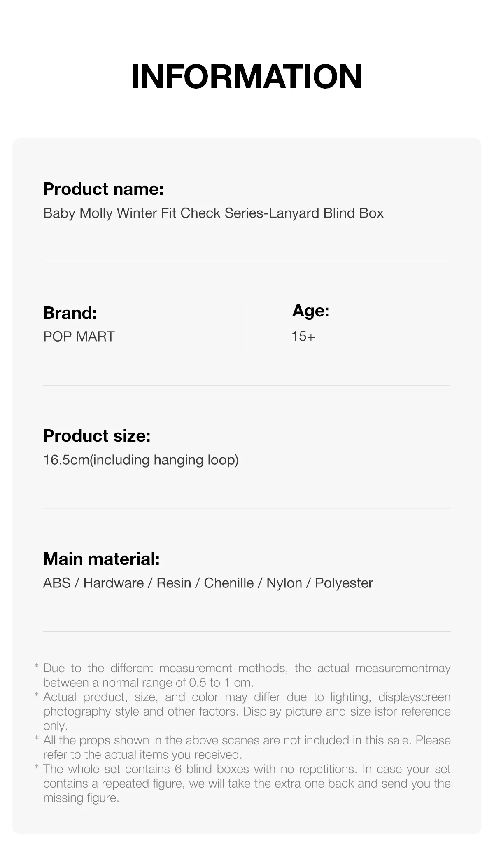Click the Baby Molly Winter Fit Check product title
The height and width of the screenshot is (868, 494).
[x=213, y=213]
